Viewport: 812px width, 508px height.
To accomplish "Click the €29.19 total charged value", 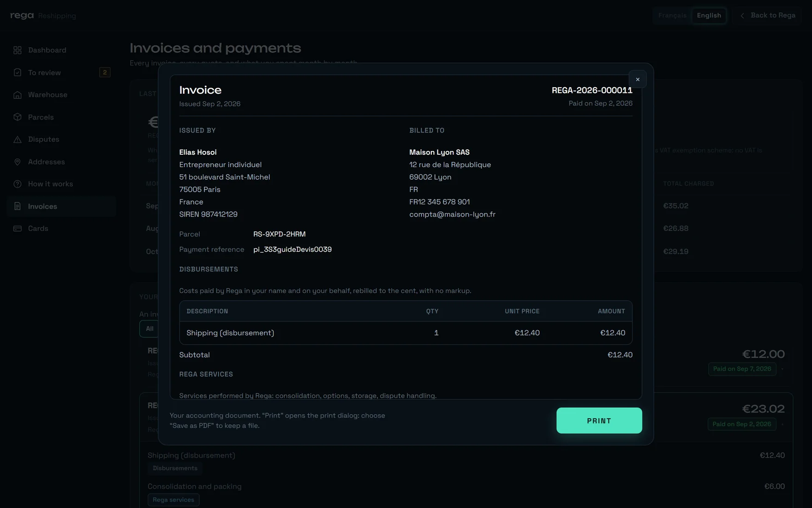I will (675, 252).
